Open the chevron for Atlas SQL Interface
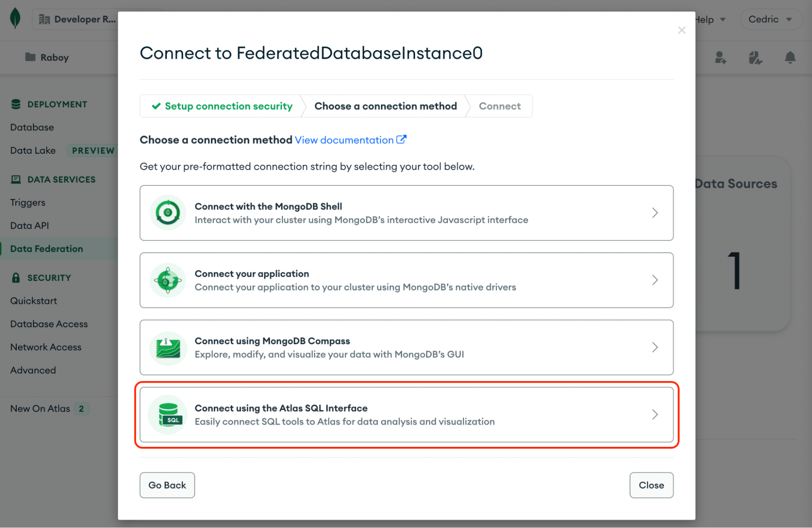Image resolution: width=812 pixels, height=528 pixels. click(655, 414)
